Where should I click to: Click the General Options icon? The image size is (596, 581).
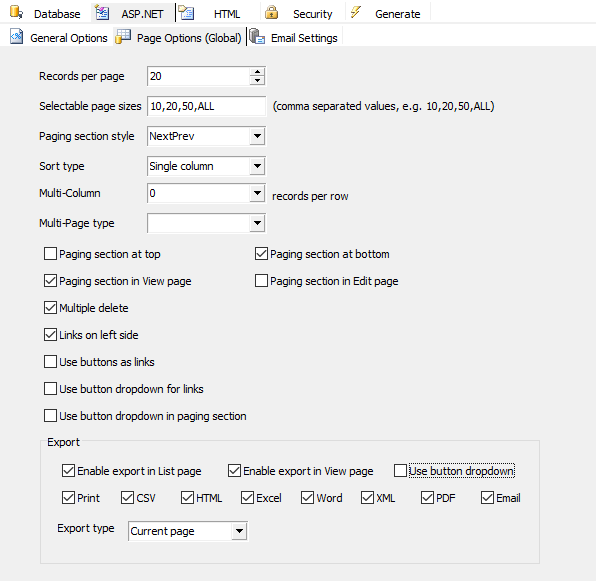pos(16,36)
